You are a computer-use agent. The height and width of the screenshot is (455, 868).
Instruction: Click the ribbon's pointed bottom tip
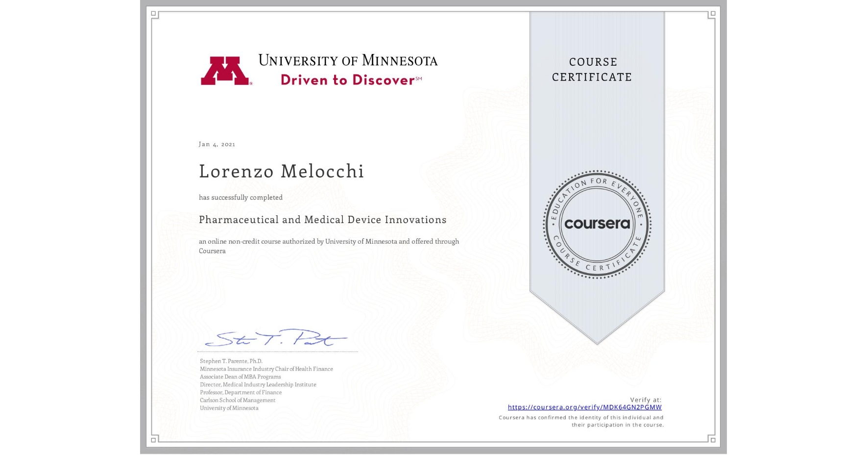point(597,343)
